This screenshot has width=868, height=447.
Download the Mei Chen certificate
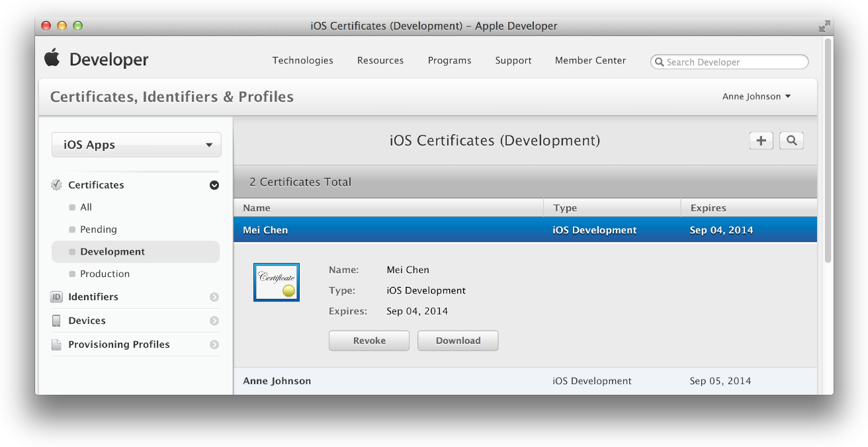click(x=458, y=341)
